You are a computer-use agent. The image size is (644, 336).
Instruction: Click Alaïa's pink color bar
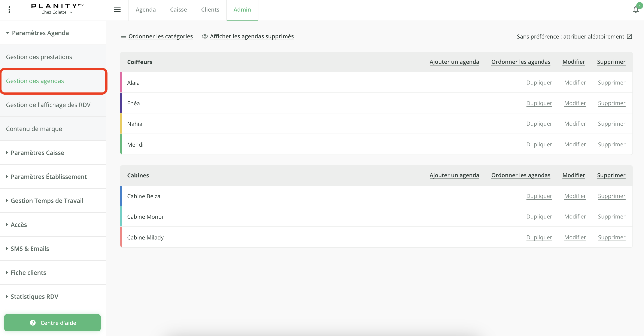(121, 83)
